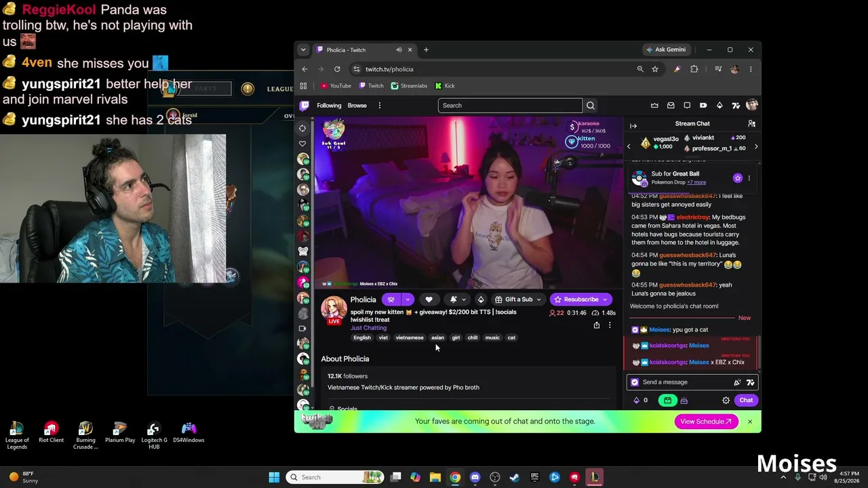Viewport: 868px width, 488px height.
Task: Open the Chrome three-dot menu
Action: [751, 69]
